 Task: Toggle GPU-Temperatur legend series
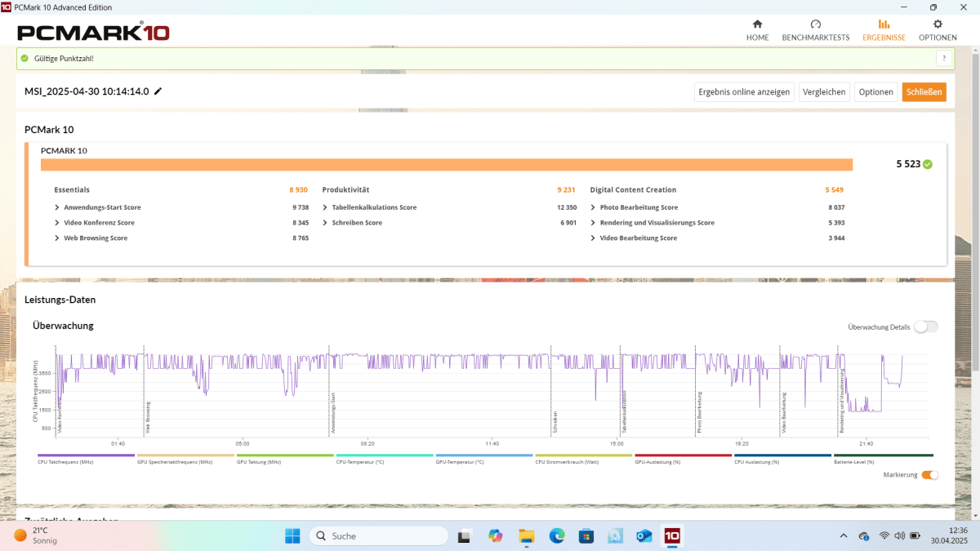(484, 459)
